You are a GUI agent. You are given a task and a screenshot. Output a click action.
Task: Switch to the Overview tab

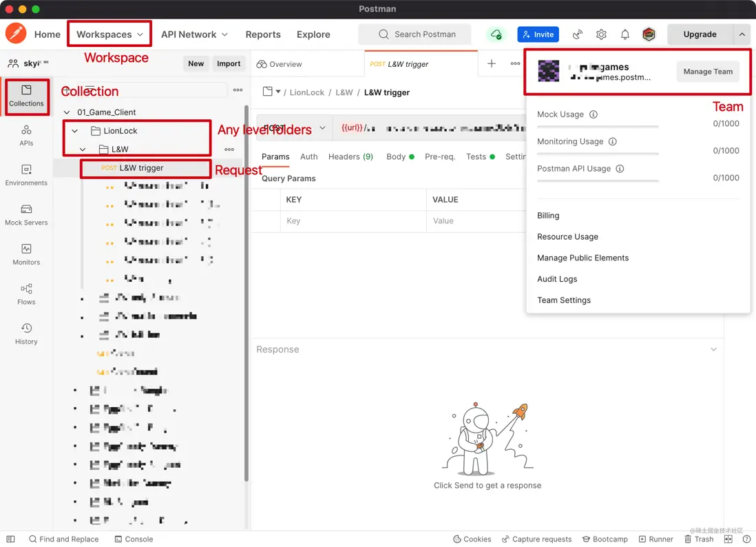(279, 64)
